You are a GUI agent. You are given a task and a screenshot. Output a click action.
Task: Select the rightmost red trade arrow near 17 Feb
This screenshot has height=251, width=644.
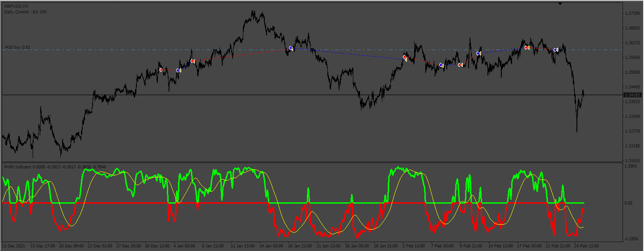tap(527, 47)
